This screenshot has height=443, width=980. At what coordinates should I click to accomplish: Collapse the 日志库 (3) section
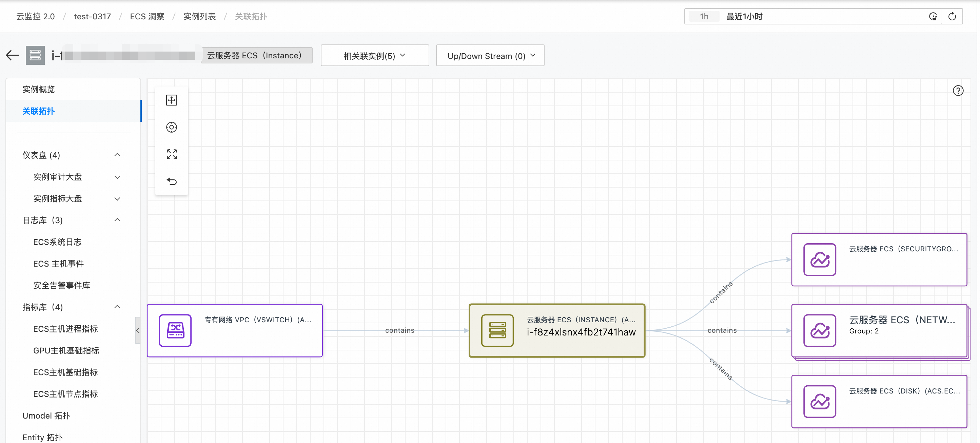(117, 220)
